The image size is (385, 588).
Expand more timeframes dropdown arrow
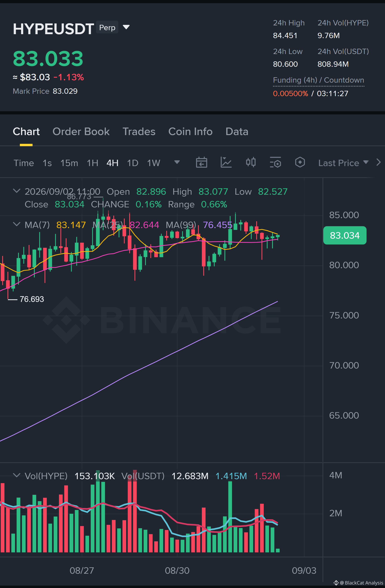point(177,162)
